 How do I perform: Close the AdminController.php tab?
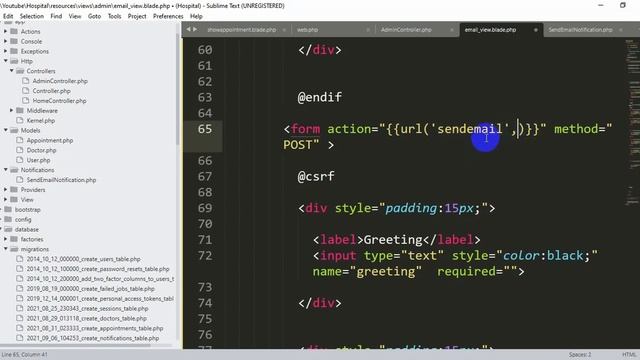451,30
